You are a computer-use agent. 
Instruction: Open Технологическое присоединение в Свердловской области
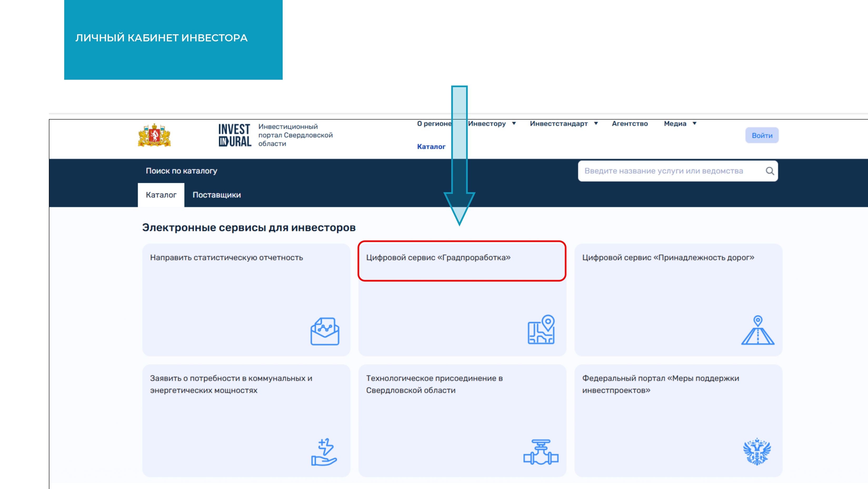[434, 384]
